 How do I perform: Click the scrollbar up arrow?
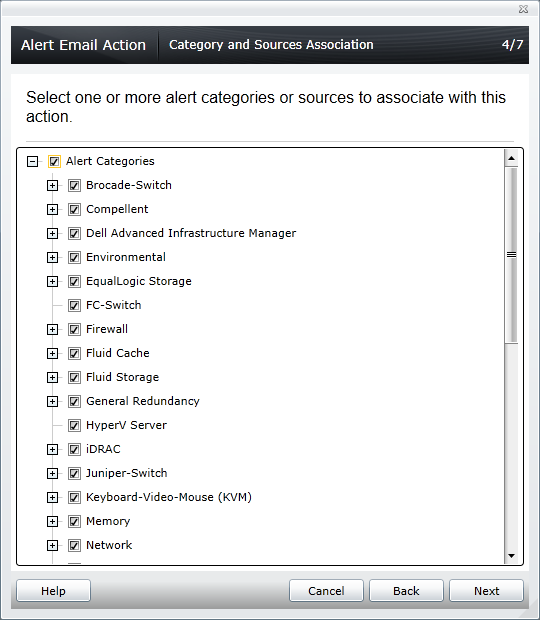[511, 158]
